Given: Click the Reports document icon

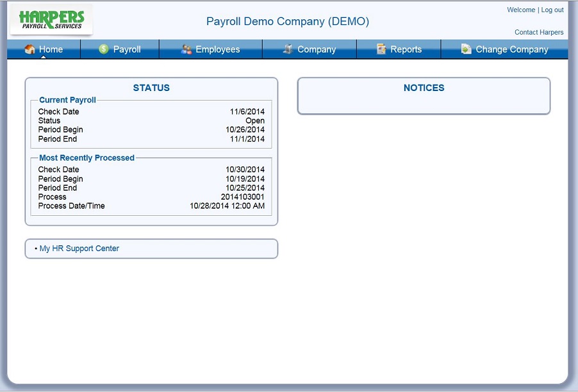Looking at the screenshot, I should (381, 49).
